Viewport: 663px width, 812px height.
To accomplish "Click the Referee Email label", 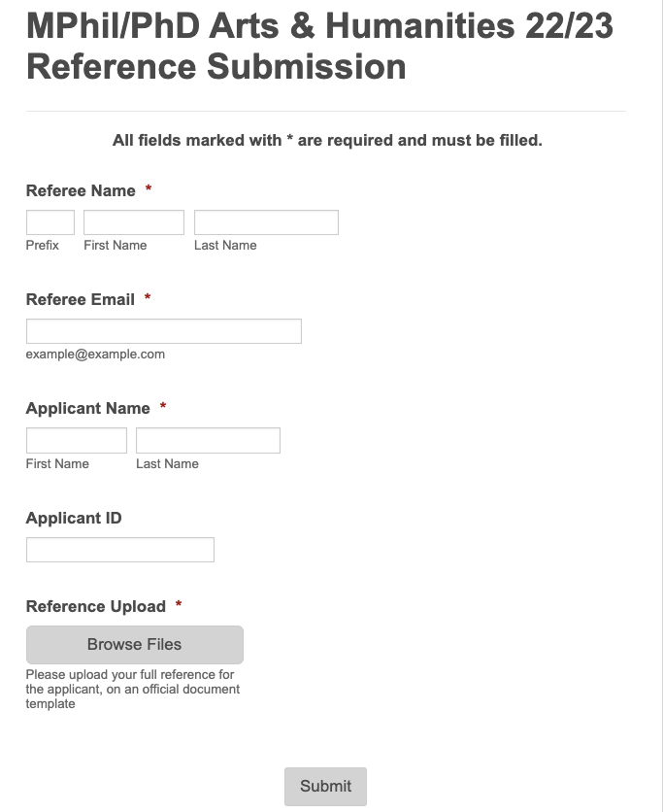I will [x=81, y=299].
